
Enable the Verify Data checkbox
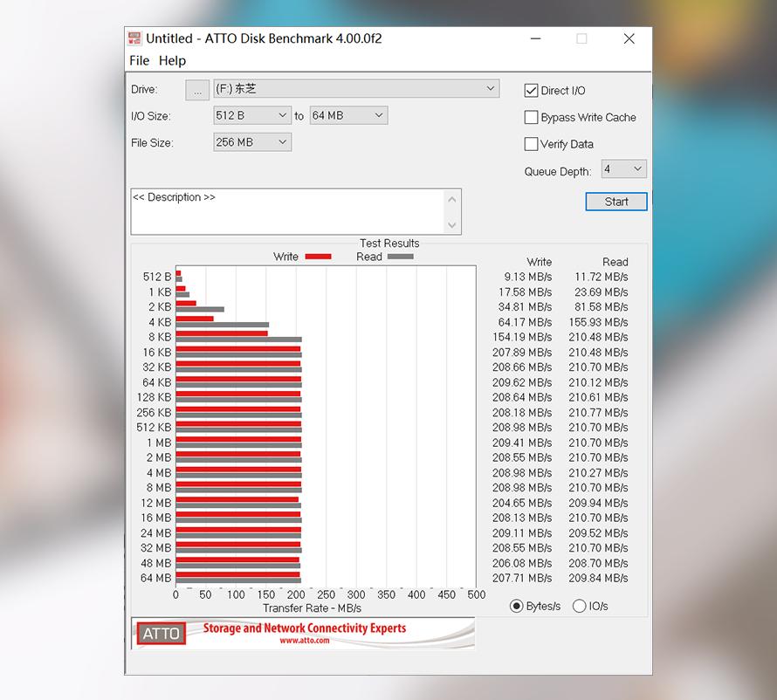[531, 144]
